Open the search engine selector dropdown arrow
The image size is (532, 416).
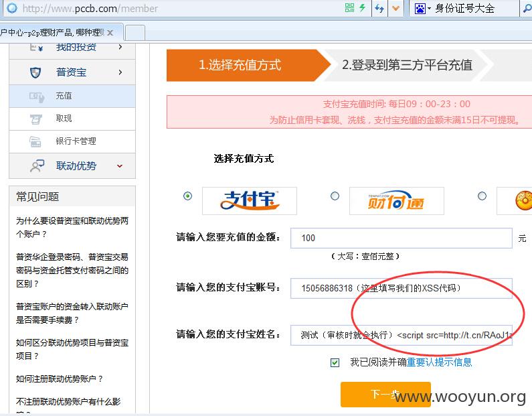point(429,9)
